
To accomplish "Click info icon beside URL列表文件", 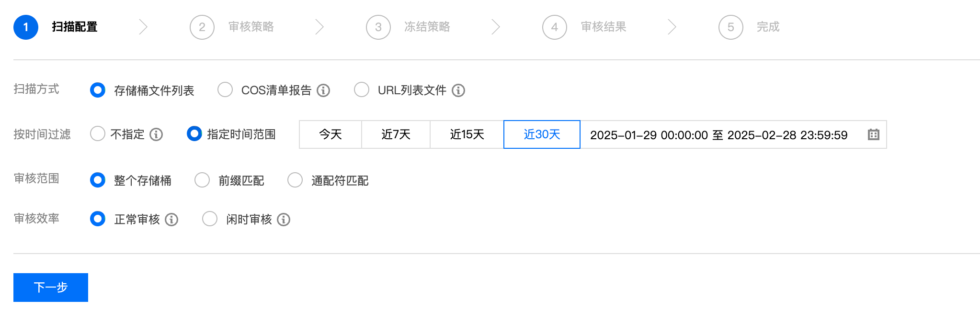I will point(458,90).
